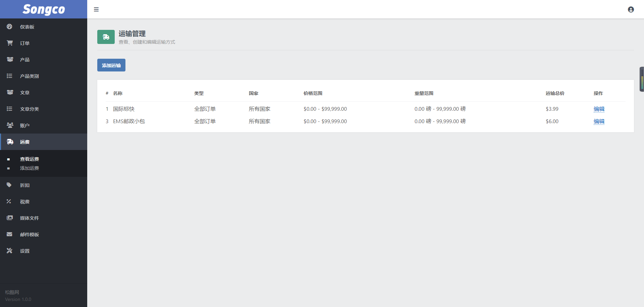Open 产品类别 menu item
The height and width of the screenshot is (307, 644).
44,76
